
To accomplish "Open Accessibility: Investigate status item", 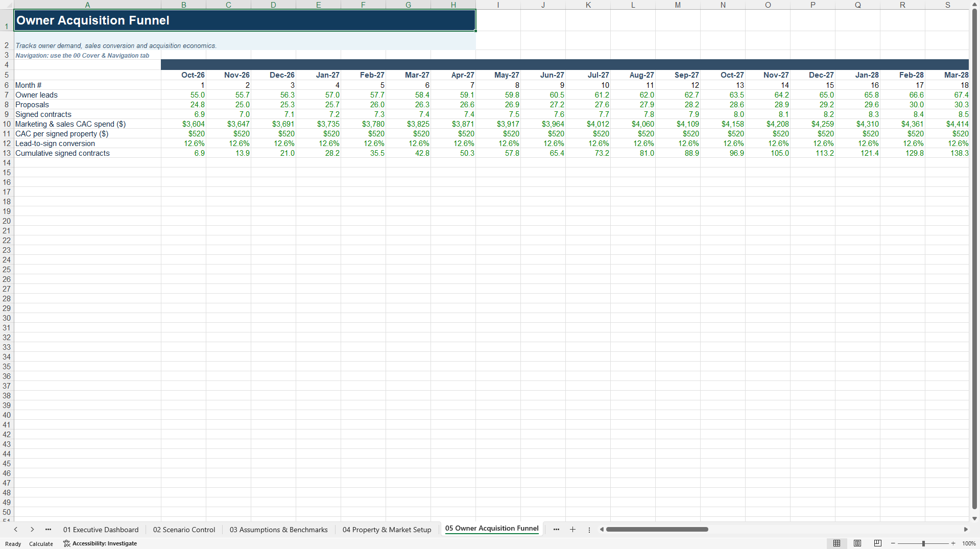I will point(100,543).
